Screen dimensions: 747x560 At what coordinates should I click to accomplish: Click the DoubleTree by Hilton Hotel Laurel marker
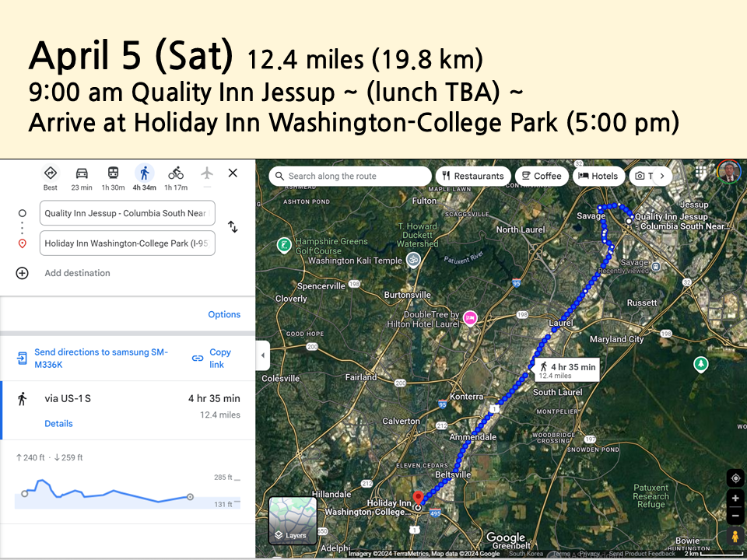tap(470, 318)
